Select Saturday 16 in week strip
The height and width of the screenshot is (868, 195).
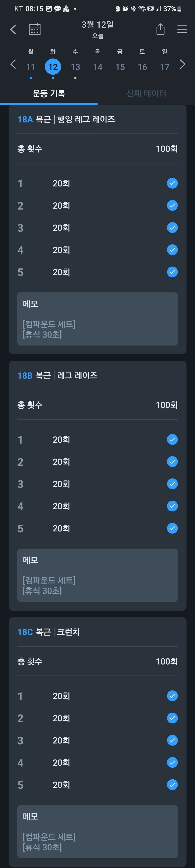pyautogui.click(x=142, y=67)
